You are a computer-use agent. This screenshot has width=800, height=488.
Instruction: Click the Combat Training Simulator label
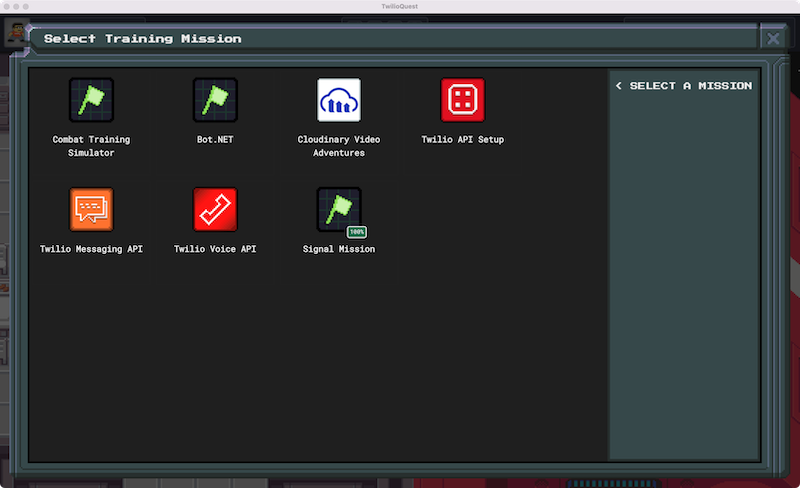click(x=91, y=146)
